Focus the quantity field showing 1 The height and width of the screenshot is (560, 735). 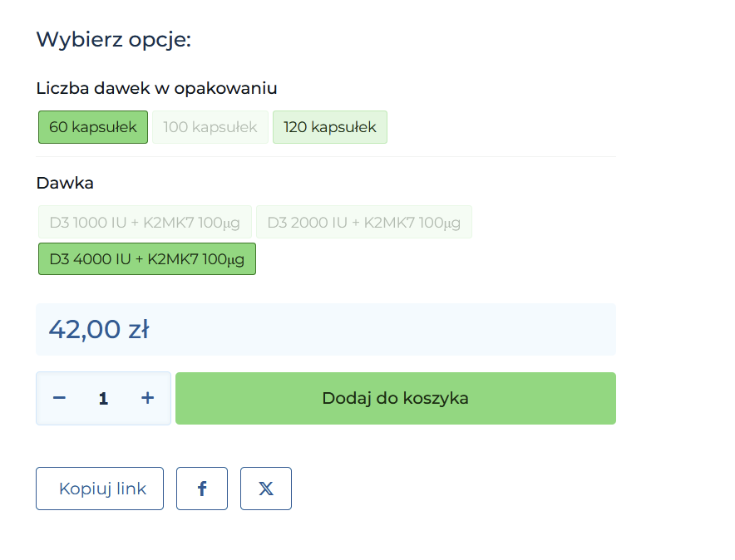point(103,399)
